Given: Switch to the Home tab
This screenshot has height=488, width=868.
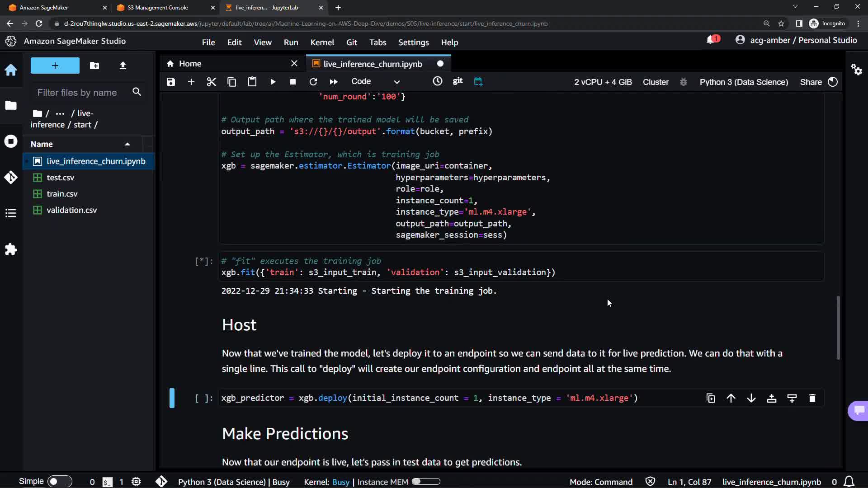Looking at the screenshot, I should [x=190, y=64].
